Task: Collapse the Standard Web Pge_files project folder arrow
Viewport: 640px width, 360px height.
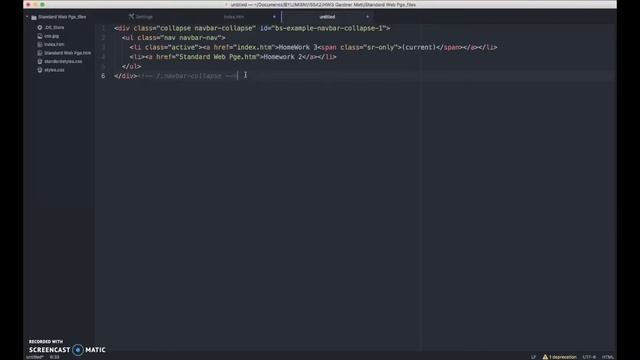Action: [27, 17]
